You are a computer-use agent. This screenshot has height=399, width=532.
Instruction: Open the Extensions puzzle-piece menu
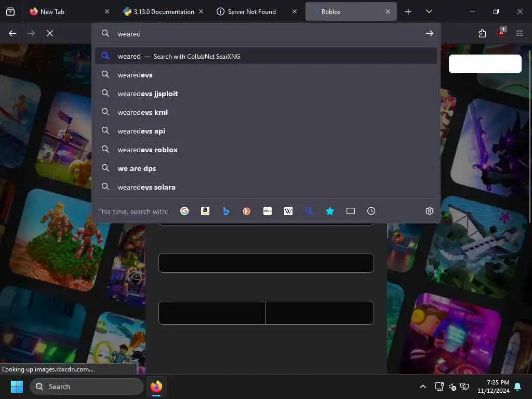tap(482, 33)
